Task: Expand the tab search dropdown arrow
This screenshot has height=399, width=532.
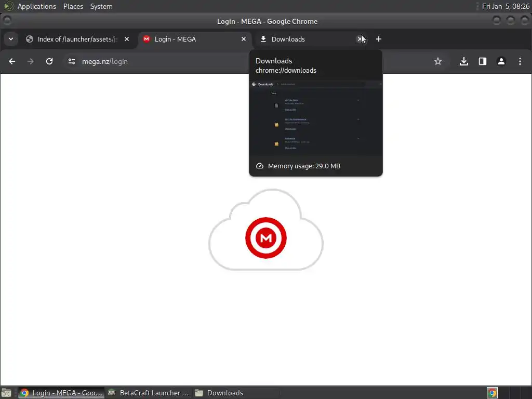Action: click(11, 39)
